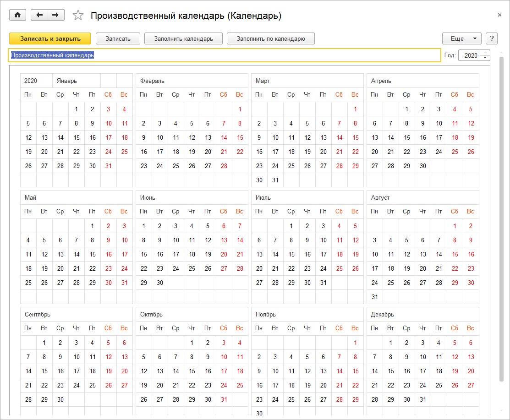The width and height of the screenshot is (510, 420).
Task: Go to the home page icon
Action: point(17,15)
